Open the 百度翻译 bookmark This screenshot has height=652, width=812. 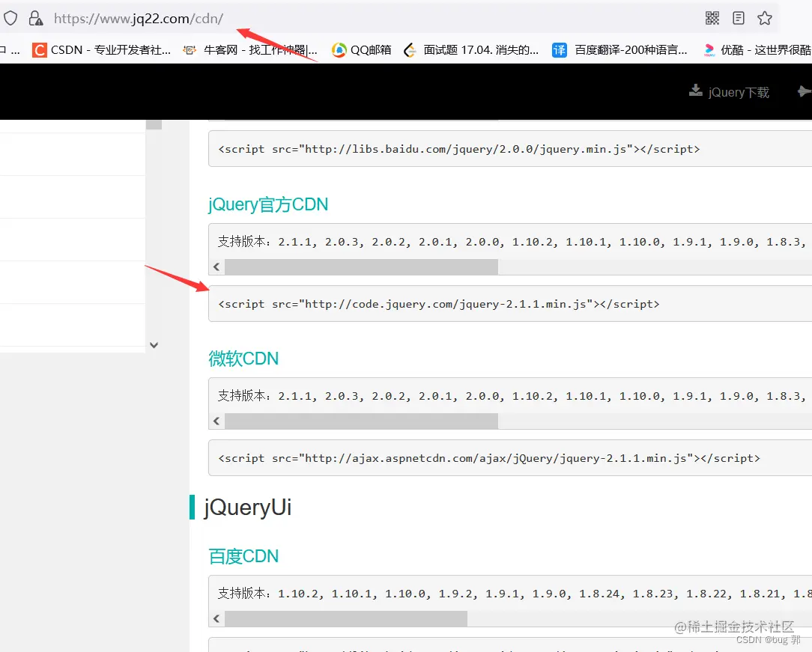point(620,50)
